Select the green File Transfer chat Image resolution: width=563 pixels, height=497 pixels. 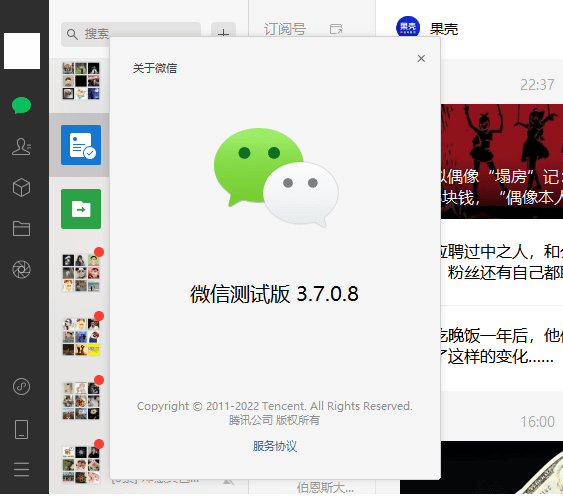pos(81,209)
